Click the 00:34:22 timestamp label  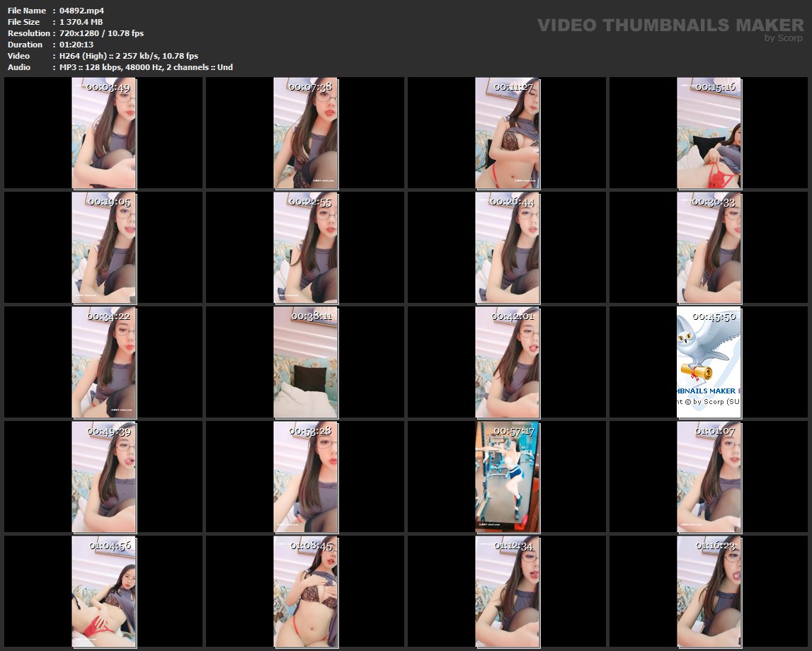coord(109,316)
